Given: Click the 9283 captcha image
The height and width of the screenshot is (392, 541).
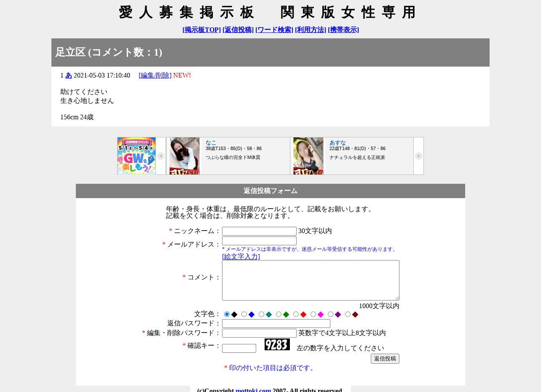Looking at the screenshot, I should (277, 344).
